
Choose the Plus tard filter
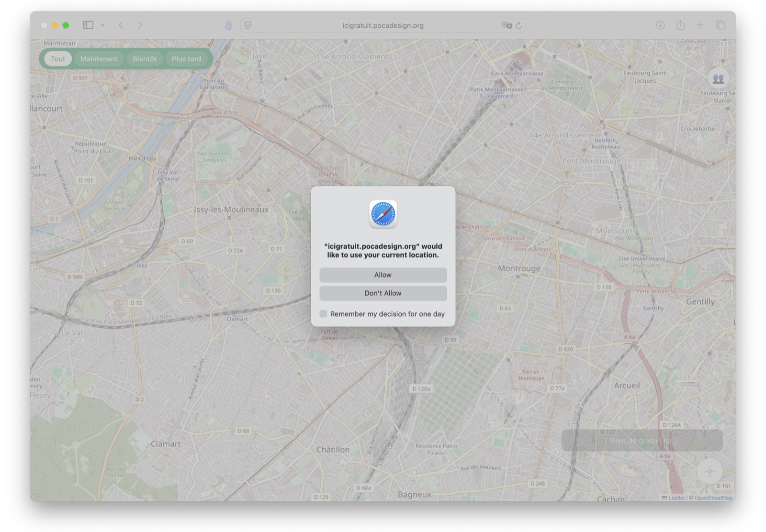186,59
